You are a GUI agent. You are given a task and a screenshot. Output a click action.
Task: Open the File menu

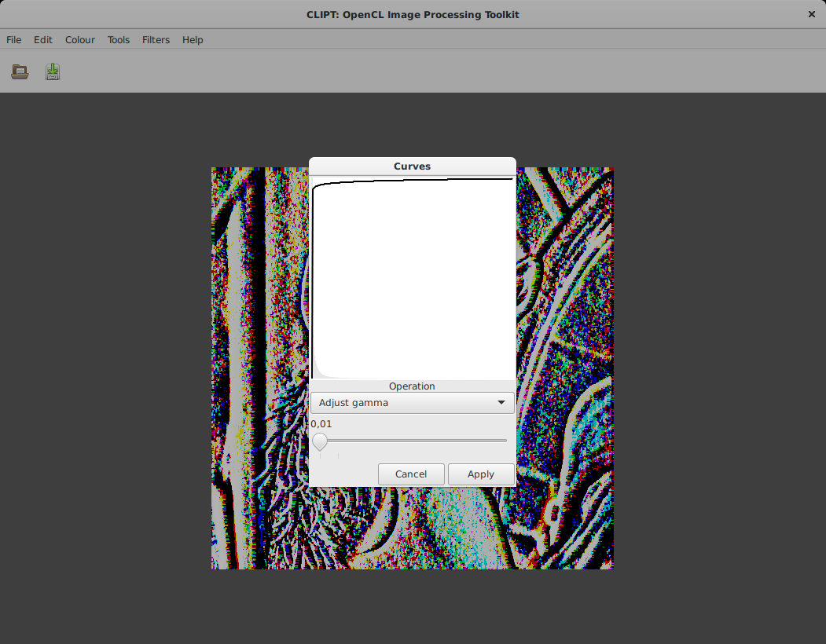pos(14,40)
